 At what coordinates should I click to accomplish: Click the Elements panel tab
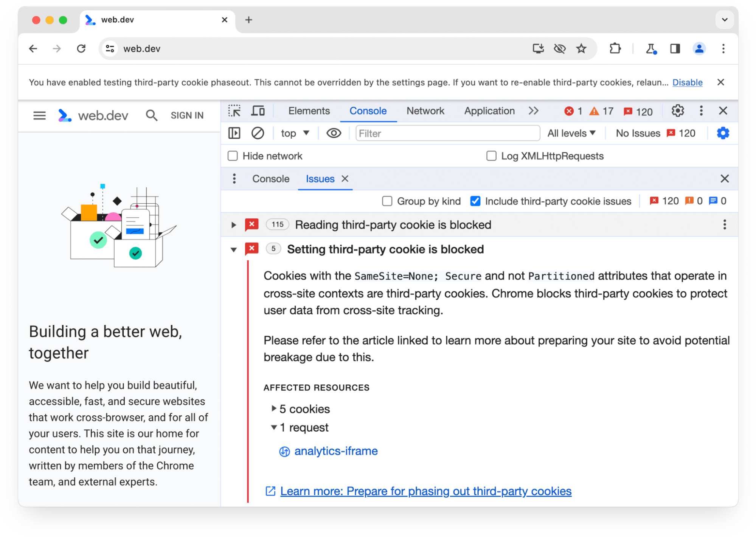(308, 111)
